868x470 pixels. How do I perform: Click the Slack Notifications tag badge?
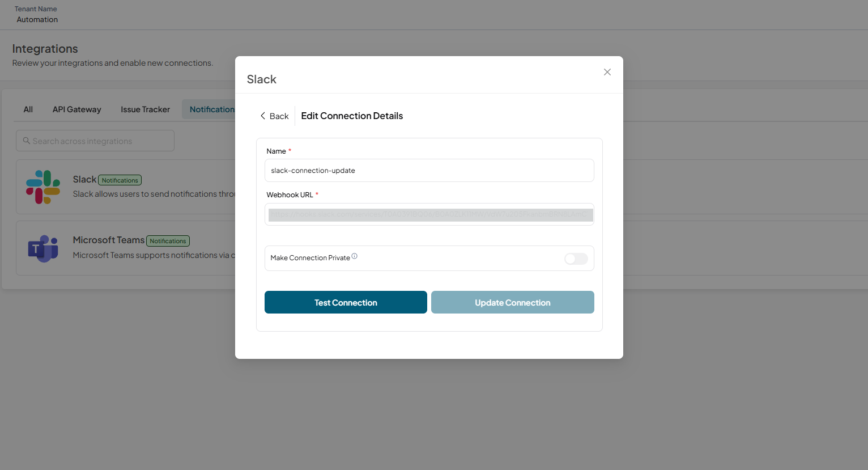tap(120, 180)
